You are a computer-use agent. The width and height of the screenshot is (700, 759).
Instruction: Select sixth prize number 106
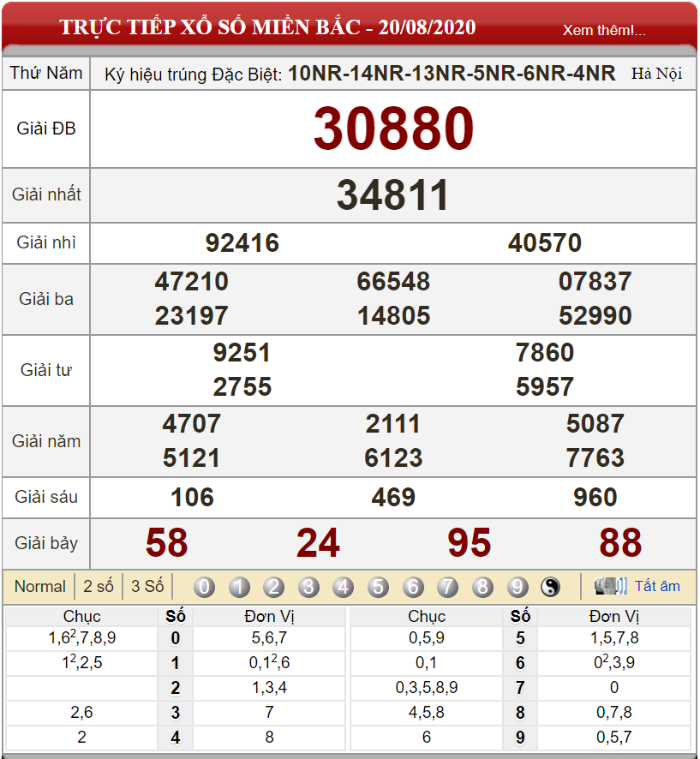(x=192, y=498)
